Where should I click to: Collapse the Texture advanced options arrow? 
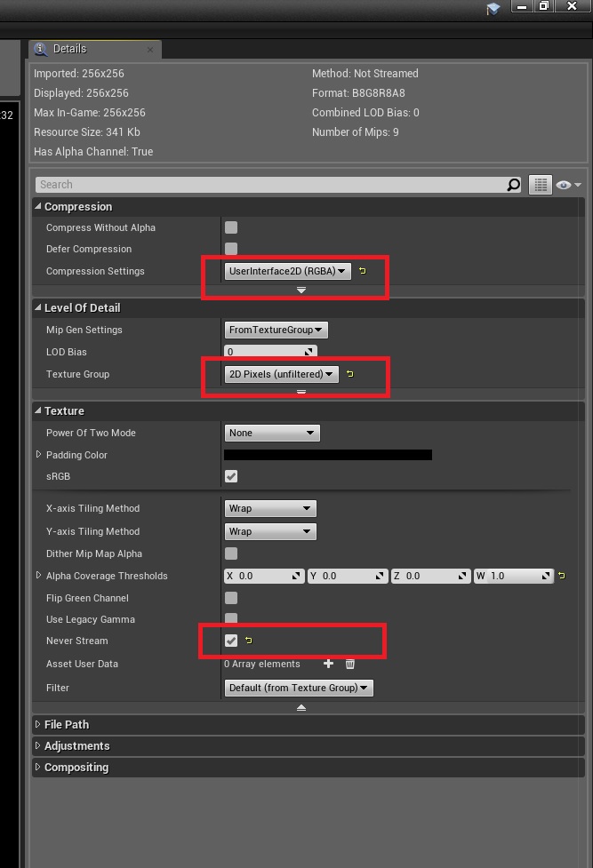pyautogui.click(x=301, y=707)
